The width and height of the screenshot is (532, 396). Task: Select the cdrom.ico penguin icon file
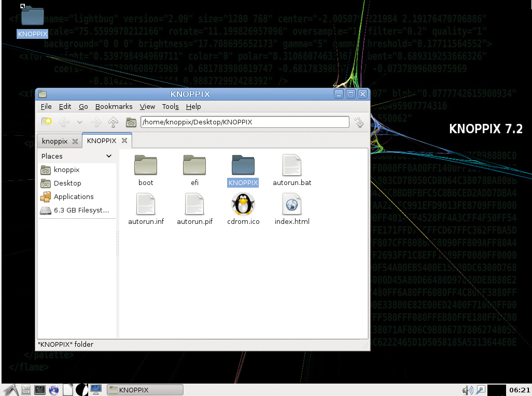point(243,209)
